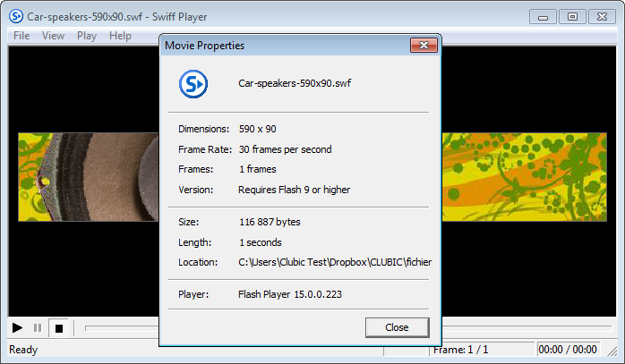
Task: Click the 'Location:' label
Action: [x=198, y=262]
